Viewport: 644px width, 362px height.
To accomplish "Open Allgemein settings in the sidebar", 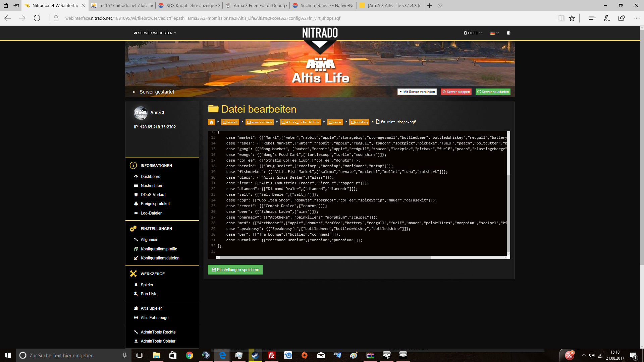I will pos(149,240).
